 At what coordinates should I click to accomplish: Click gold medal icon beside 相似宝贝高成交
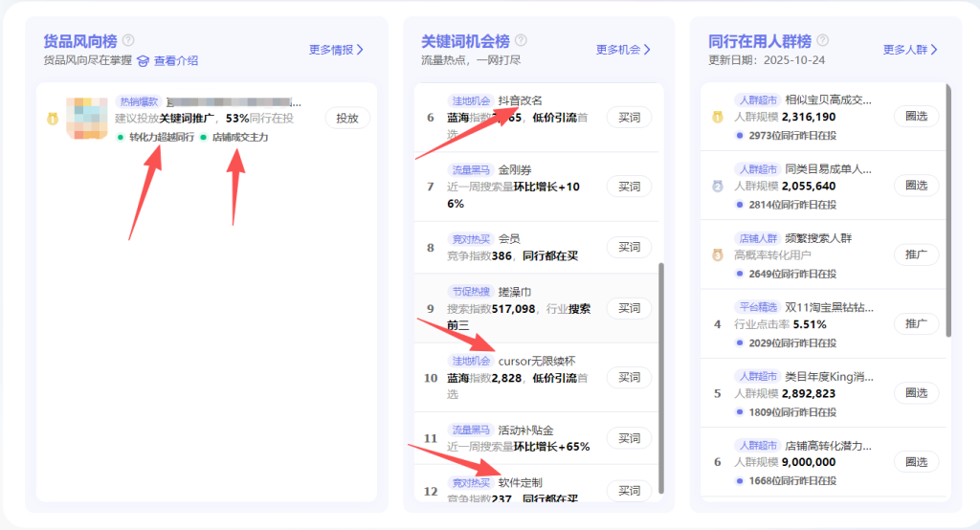[x=718, y=117]
